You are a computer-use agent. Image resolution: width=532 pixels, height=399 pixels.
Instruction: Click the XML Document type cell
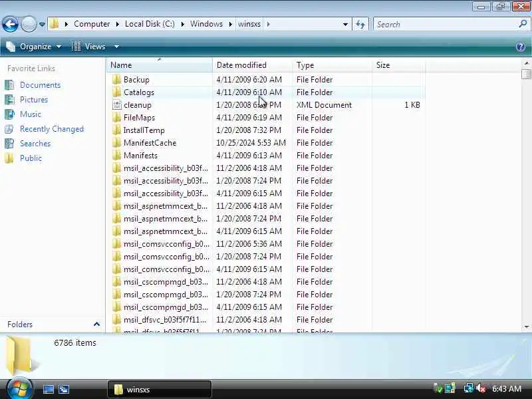[324, 105]
